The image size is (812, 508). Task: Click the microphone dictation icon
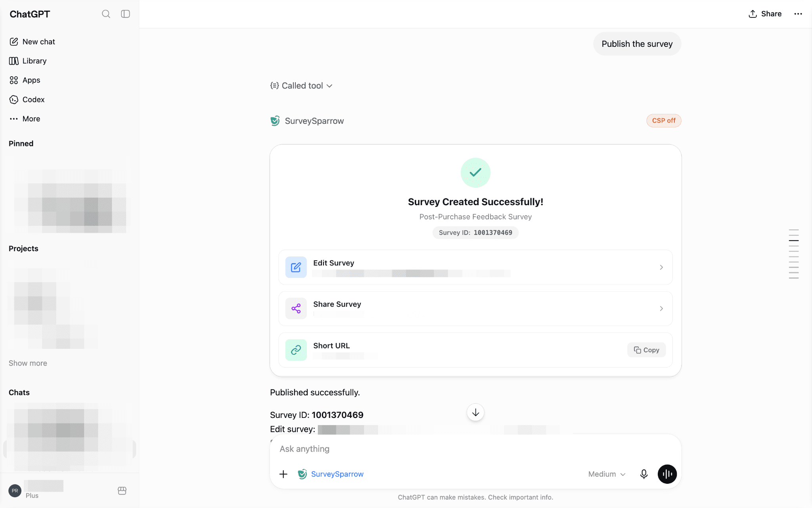tap(644, 474)
